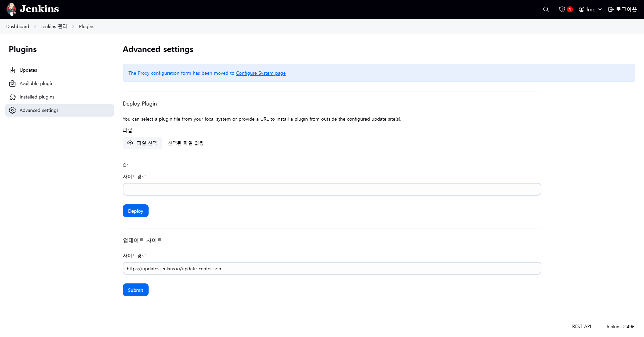Click the red notification badge showing 1
The width and height of the screenshot is (644, 337).
point(570,9)
